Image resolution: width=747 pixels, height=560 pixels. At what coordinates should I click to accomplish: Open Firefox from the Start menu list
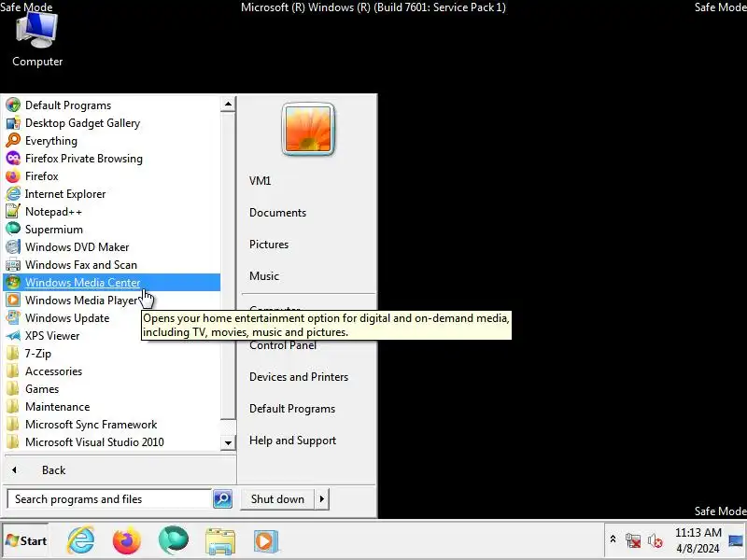(x=111, y=176)
